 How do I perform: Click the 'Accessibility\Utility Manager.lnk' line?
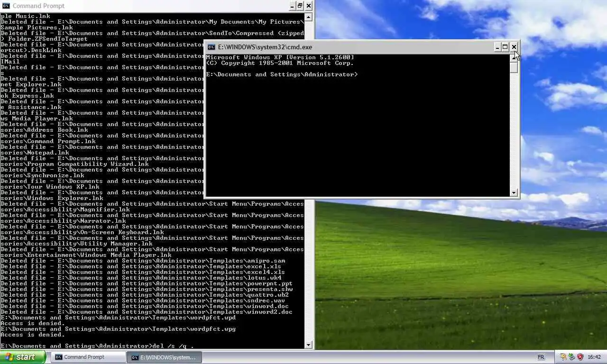tap(76, 244)
